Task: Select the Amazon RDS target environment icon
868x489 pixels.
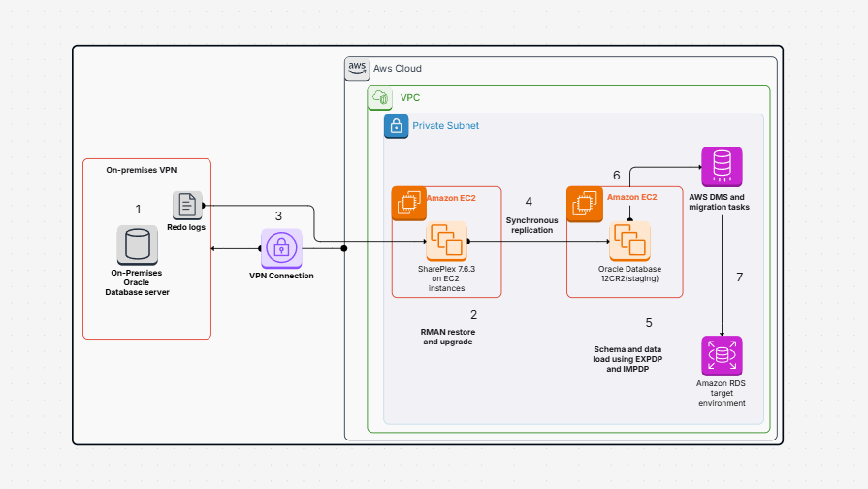Action: (x=722, y=356)
